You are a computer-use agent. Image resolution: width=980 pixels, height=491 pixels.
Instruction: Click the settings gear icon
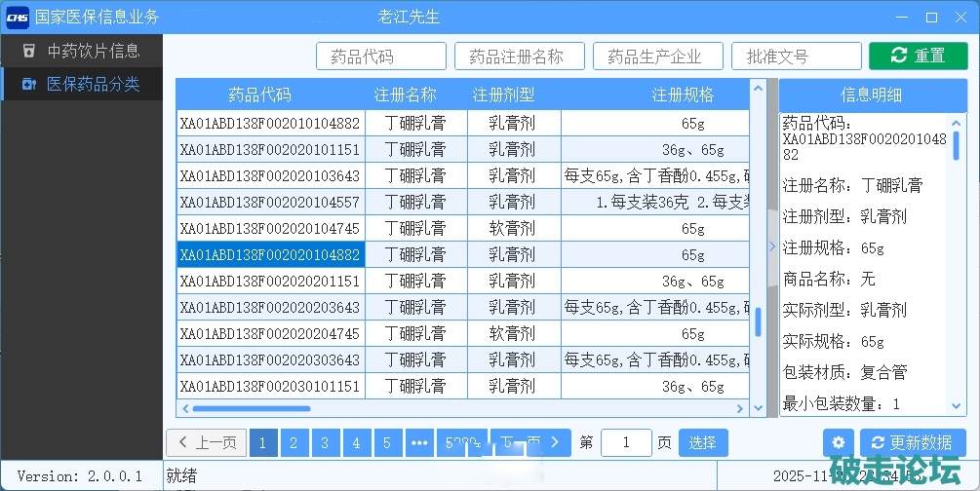(x=839, y=442)
